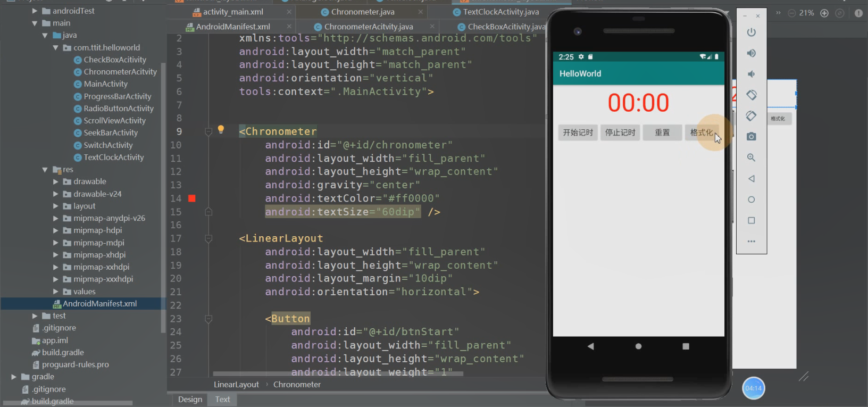Close the ChronometerAcitvity.java tab
Screen dimensions: 868x407
coord(432,26)
